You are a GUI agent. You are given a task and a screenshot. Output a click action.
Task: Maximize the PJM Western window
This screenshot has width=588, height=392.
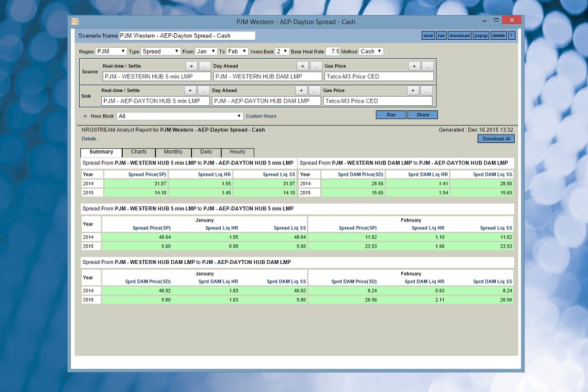[x=496, y=20]
